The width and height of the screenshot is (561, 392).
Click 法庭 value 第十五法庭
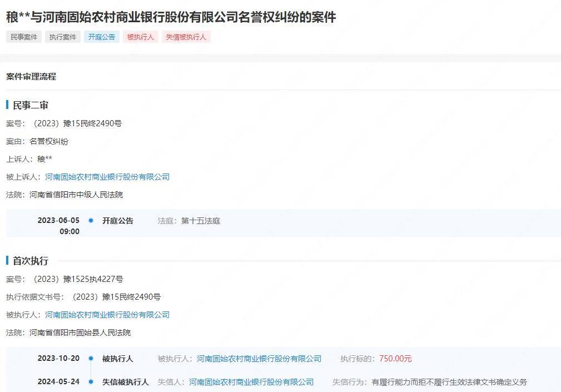[201, 221]
